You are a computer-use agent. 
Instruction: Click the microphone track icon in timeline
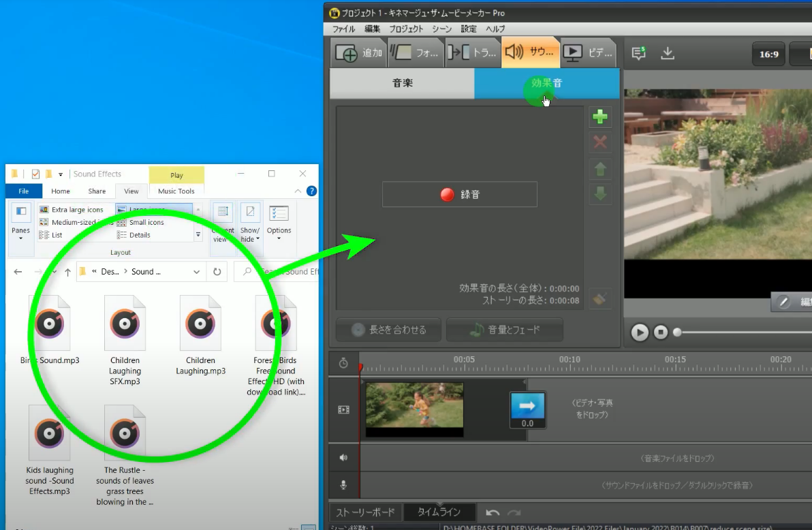[x=343, y=485]
